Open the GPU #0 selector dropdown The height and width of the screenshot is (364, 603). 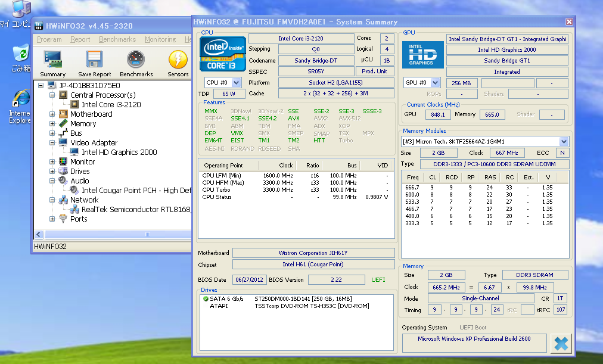pyautogui.click(x=435, y=83)
